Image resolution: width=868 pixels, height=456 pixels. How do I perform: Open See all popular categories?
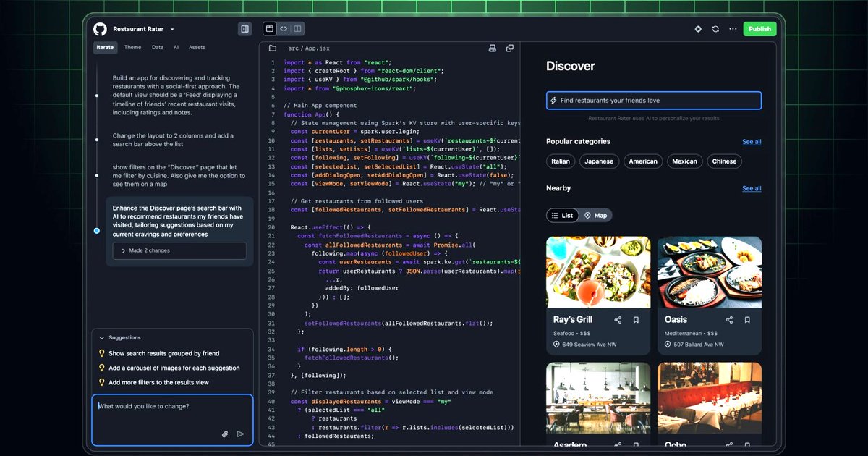coord(752,142)
